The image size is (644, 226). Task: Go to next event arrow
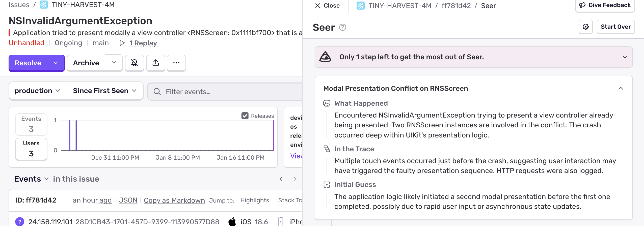pyautogui.click(x=295, y=179)
